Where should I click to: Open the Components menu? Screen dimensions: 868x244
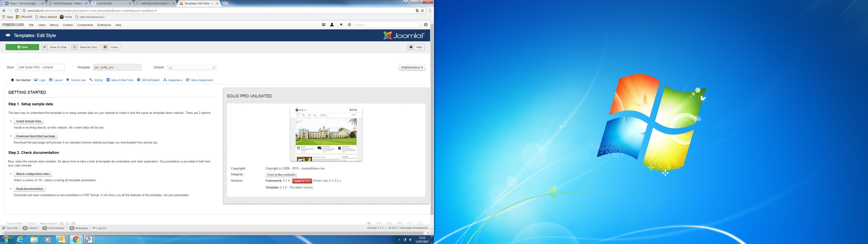click(x=85, y=25)
